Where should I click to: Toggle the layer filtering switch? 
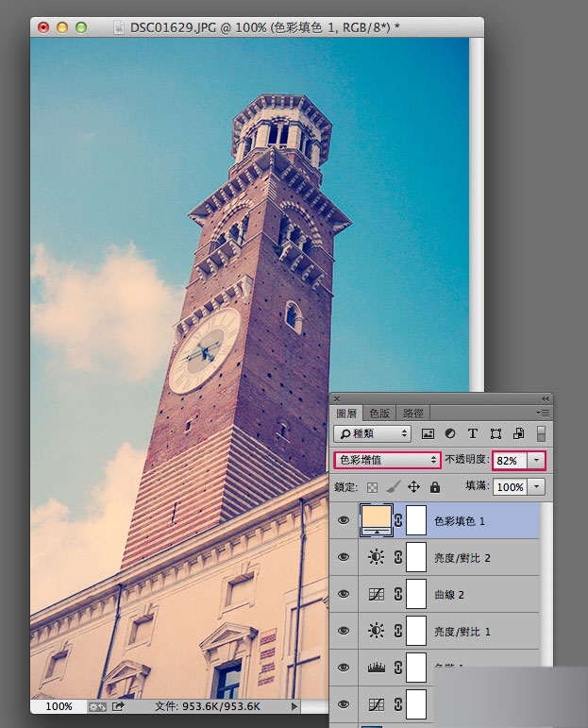point(541,433)
